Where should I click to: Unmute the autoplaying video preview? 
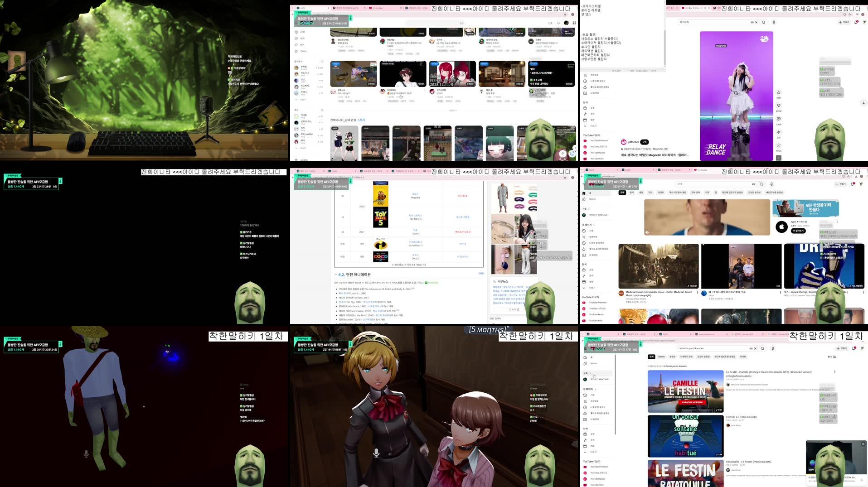[647, 232]
